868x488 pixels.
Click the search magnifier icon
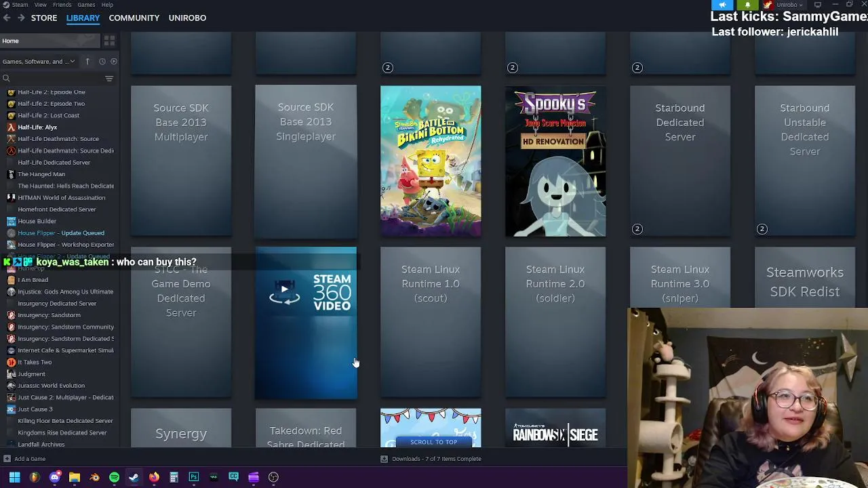tap(6, 79)
